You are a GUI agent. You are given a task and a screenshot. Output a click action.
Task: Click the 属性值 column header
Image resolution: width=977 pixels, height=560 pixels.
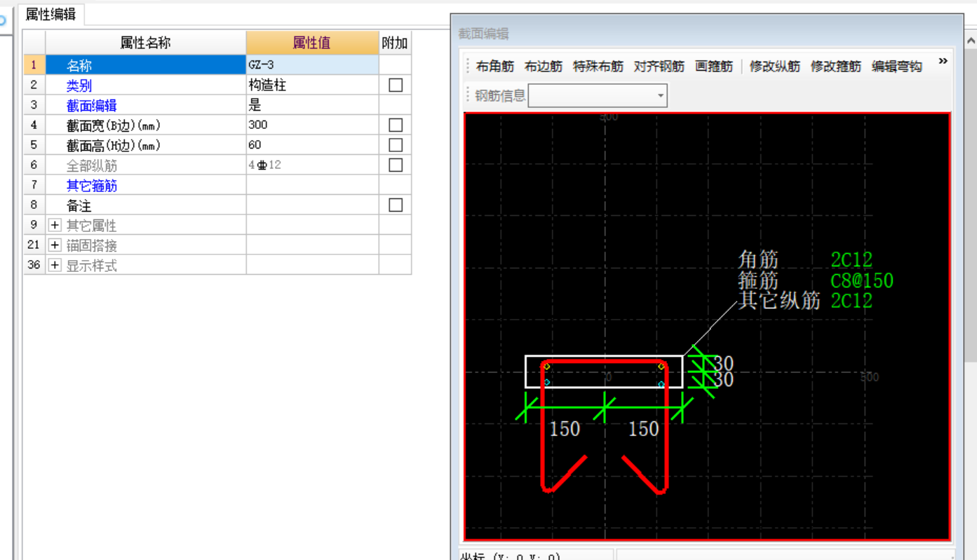pyautogui.click(x=312, y=43)
